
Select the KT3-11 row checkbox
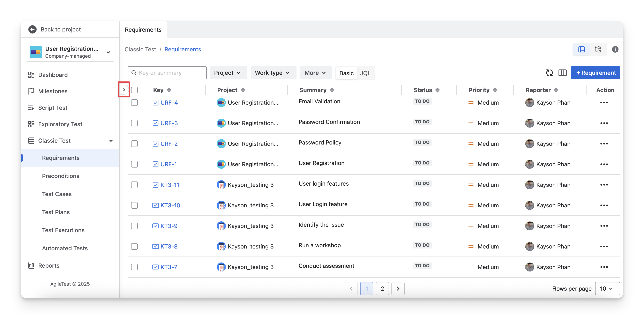coord(135,185)
